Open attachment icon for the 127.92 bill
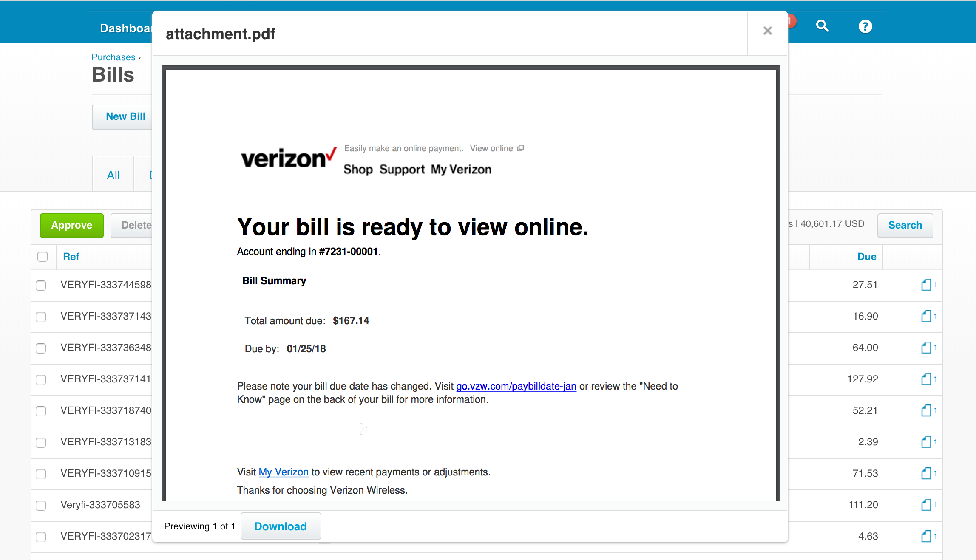This screenshot has width=976, height=560. (x=926, y=379)
